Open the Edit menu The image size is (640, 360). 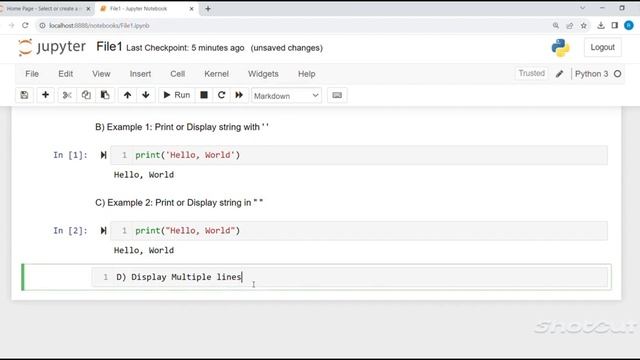(x=65, y=74)
